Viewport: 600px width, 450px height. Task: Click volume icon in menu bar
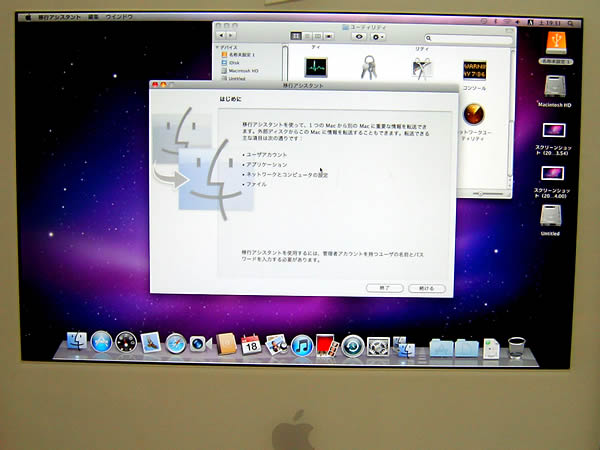[518, 22]
